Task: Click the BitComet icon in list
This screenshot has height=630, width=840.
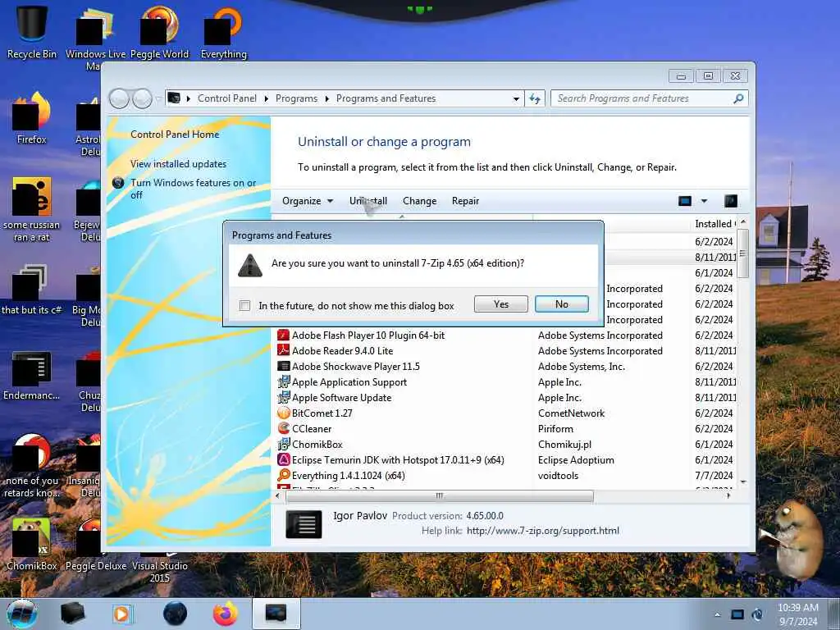Action: (x=283, y=413)
